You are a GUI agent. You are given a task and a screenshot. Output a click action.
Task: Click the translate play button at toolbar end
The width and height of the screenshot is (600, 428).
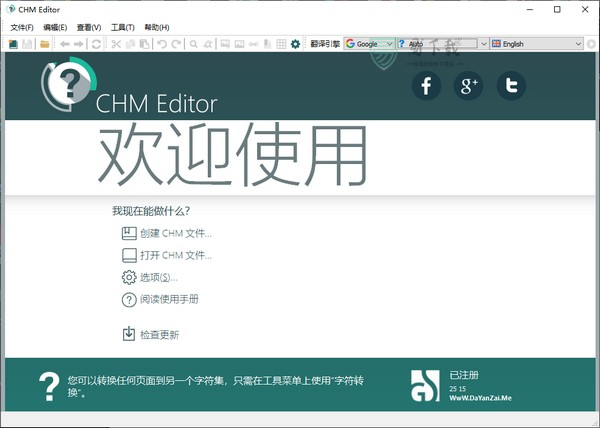pos(591,44)
